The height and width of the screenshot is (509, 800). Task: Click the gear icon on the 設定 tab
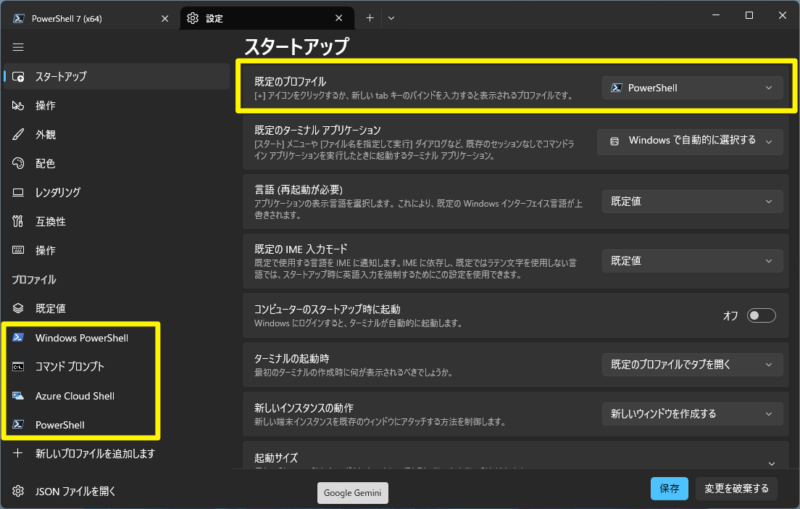point(192,18)
